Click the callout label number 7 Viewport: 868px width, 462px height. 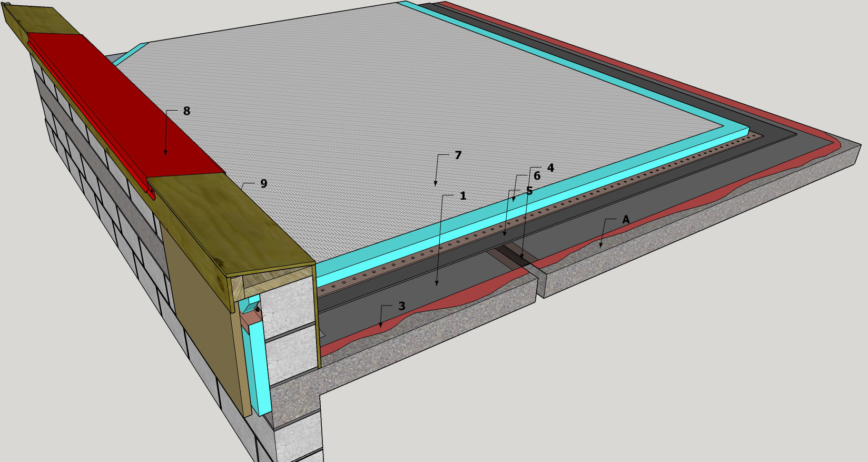click(x=458, y=155)
